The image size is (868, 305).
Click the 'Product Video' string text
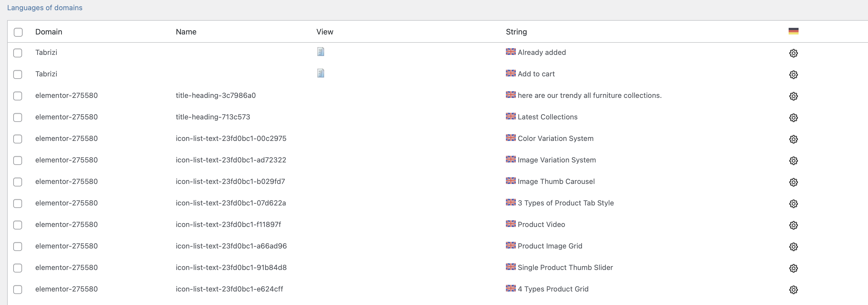541,225
